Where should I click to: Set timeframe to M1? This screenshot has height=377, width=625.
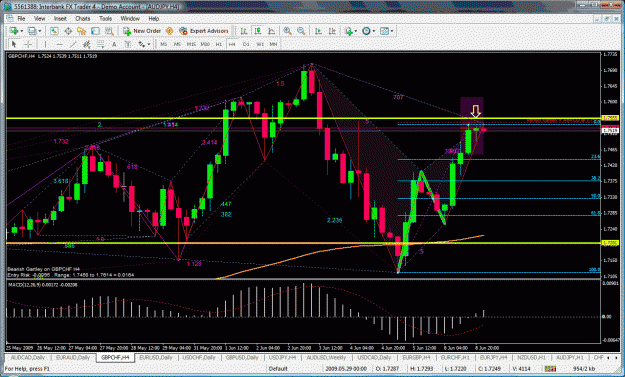[x=163, y=44]
